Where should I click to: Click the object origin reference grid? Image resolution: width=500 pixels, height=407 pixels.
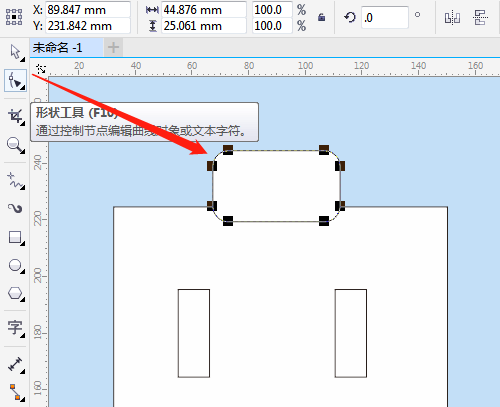[14, 17]
